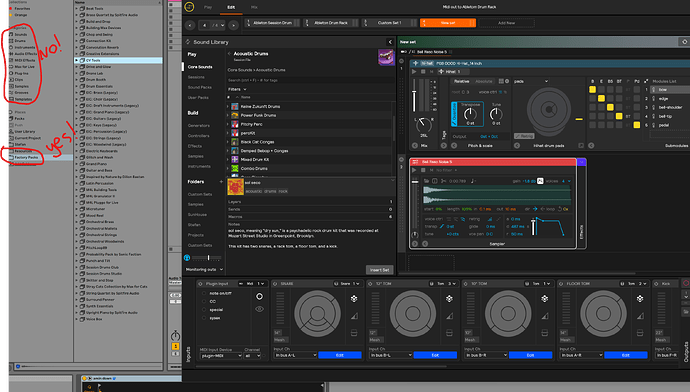Toggle the CC radio button
The height and width of the screenshot is (392, 690).
coord(204,301)
